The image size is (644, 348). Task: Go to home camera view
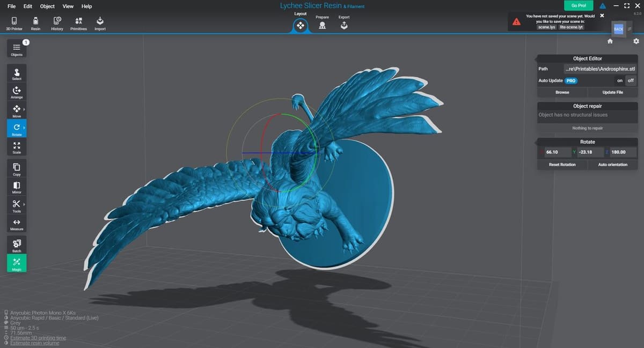pos(610,41)
